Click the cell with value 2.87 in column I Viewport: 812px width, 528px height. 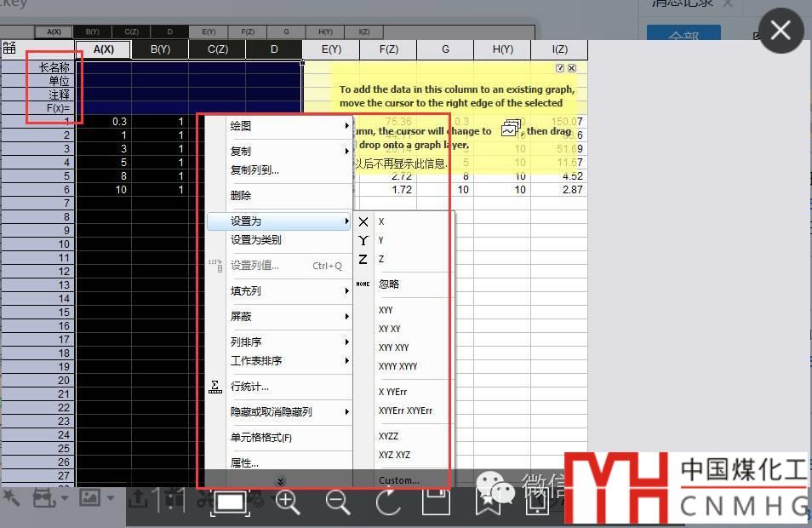click(559, 190)
